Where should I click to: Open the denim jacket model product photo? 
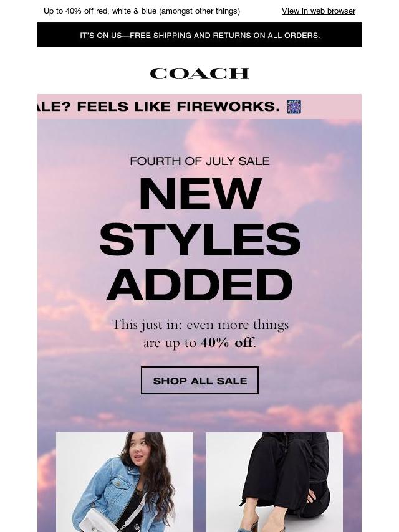click(x=125, y=482)
